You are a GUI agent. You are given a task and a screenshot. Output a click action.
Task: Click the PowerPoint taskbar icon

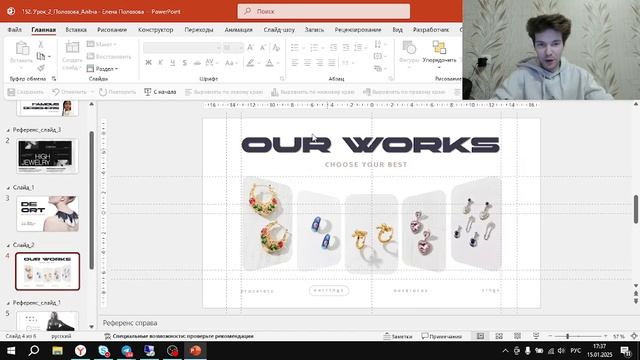coord(196,351)
